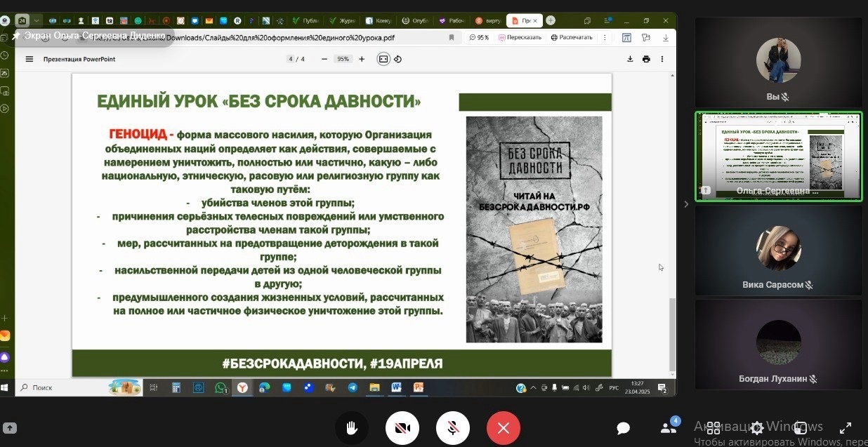This screenshot has height=447, width=868.
Task: Open Microsoft Edge from the taskbar
Action: (264, 387)
